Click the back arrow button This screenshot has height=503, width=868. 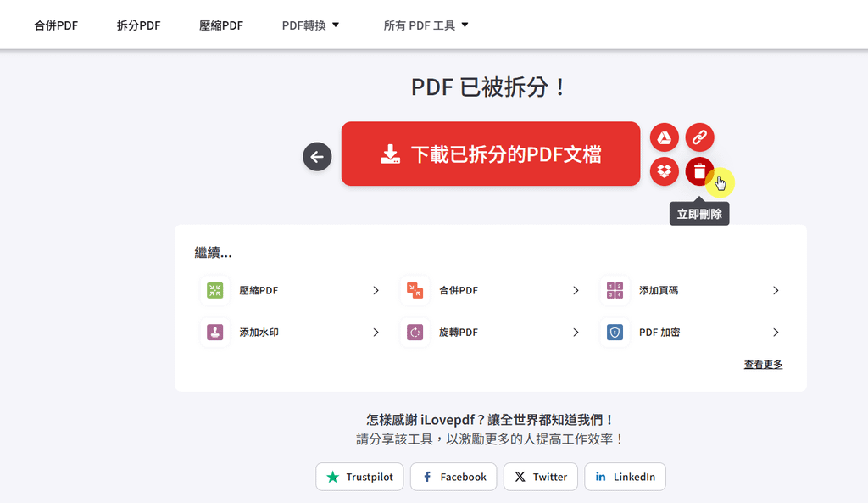pos(317,157)
